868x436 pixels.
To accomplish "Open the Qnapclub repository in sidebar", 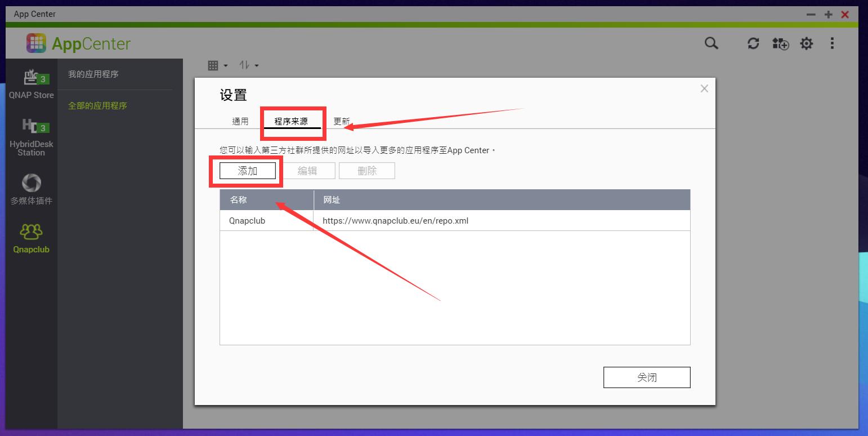I will pos(32,238).
